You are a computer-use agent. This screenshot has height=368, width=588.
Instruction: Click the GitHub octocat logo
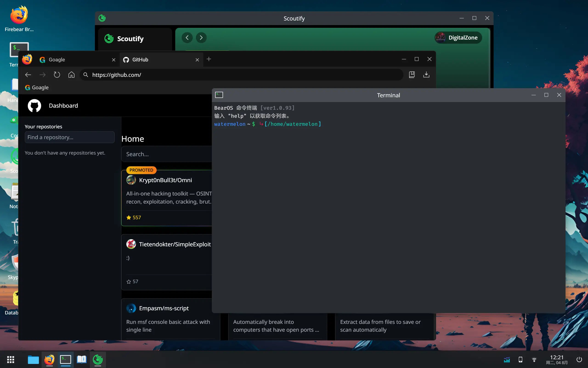pos(34,106)
